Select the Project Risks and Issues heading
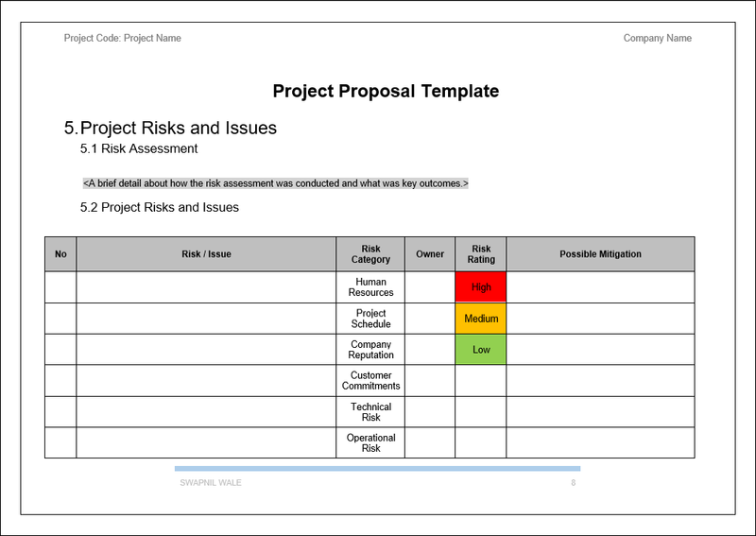Screen dimensions: 756x536 [179, 128]
